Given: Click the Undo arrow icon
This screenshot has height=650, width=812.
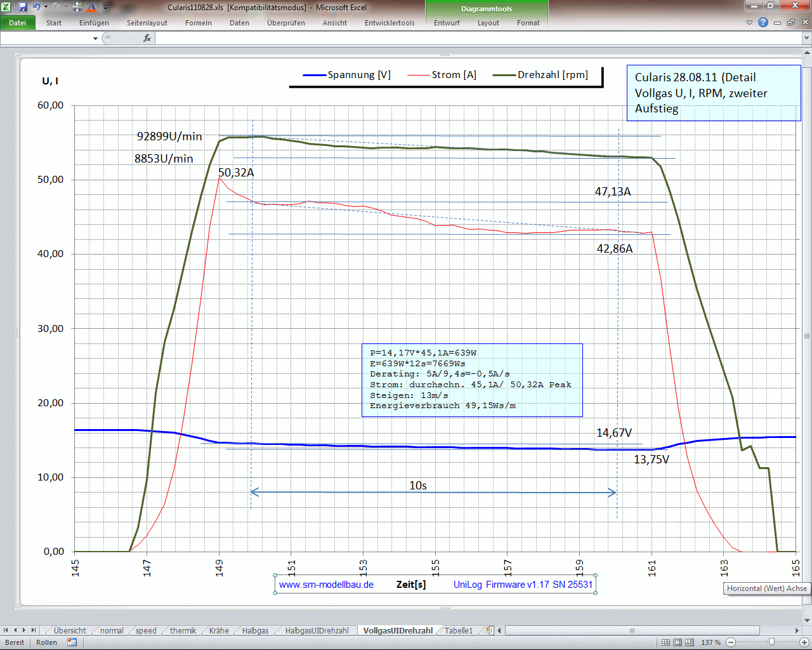Looking at the screenshot, I should 36,7.
